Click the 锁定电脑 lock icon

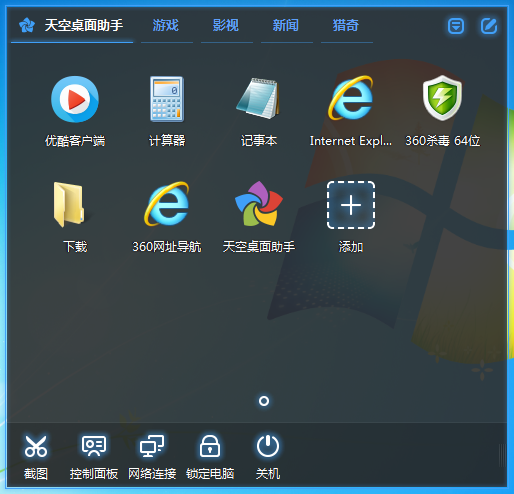point(210,446)
